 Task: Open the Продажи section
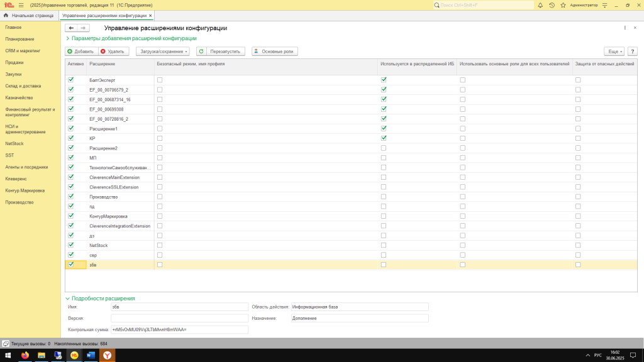point(14,63)
